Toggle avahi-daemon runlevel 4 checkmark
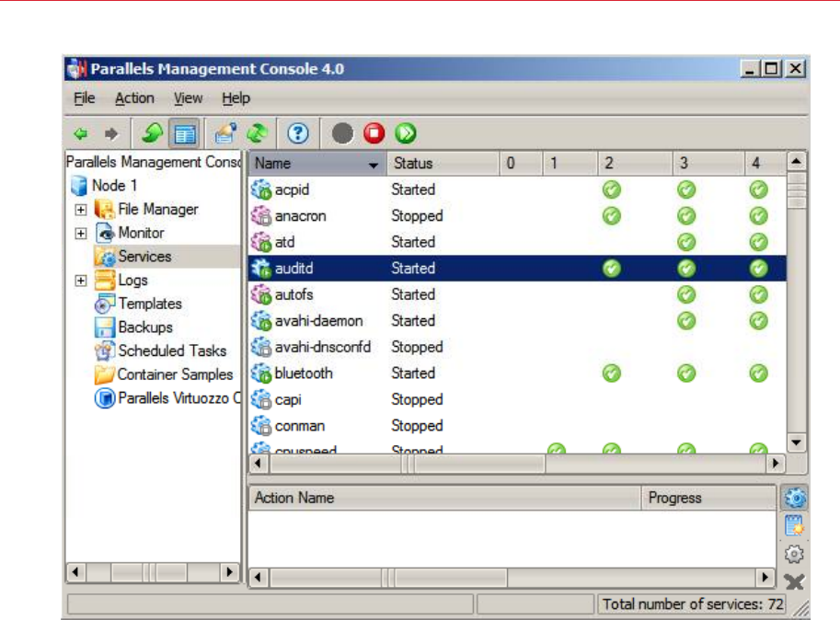The height and width of the screenshot is (620, 840). pyautogui.click(x=758, y=321)
